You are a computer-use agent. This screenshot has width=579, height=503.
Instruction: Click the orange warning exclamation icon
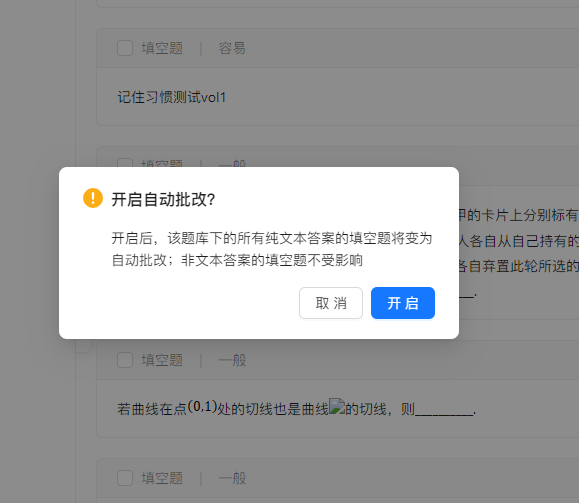[x=93, y=198]
